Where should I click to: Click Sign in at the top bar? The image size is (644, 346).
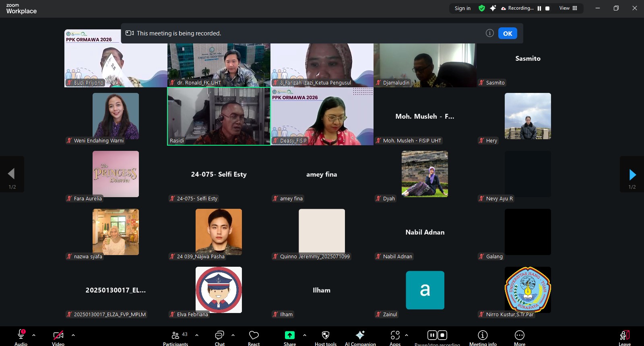pos(462,8)
